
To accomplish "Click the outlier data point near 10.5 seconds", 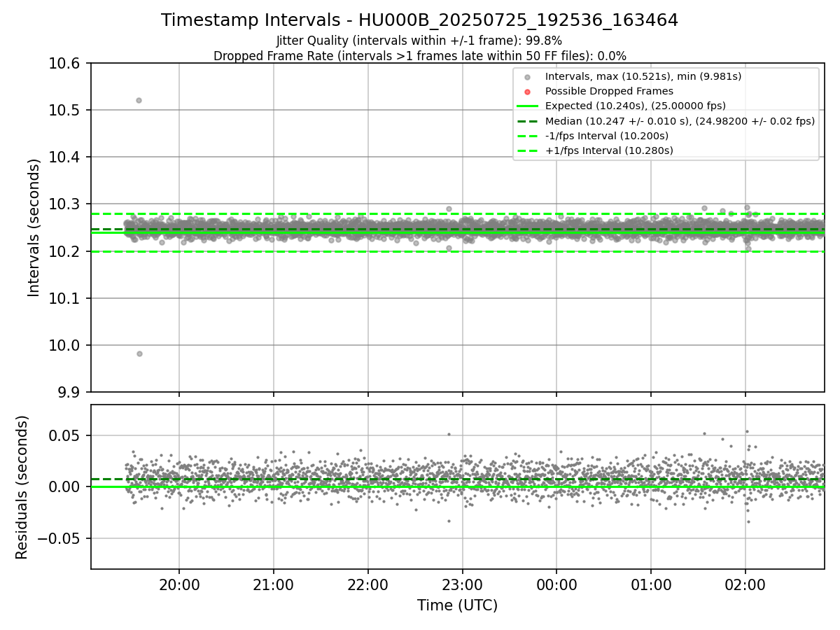I will tap(139, 100).
